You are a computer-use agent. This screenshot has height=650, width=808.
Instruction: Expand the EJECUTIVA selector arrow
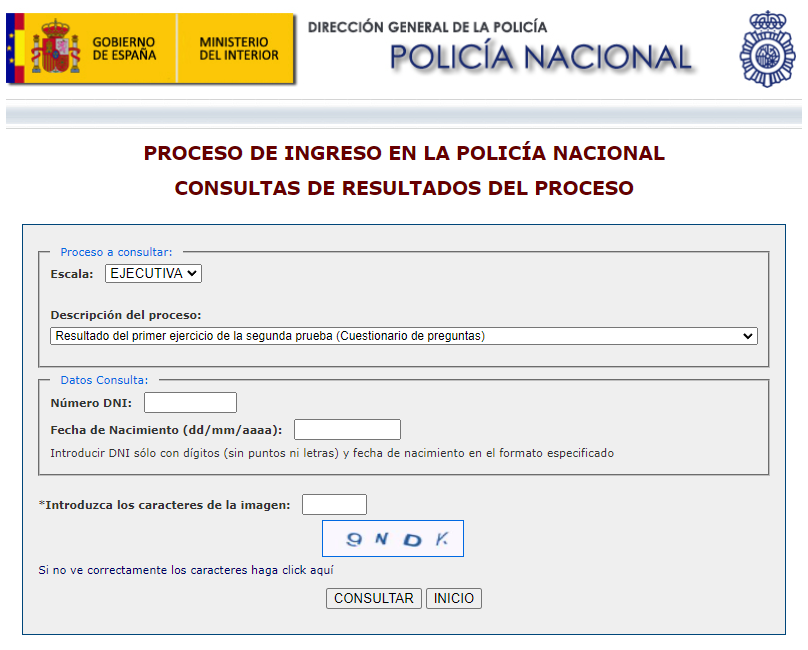pos(192,273)
